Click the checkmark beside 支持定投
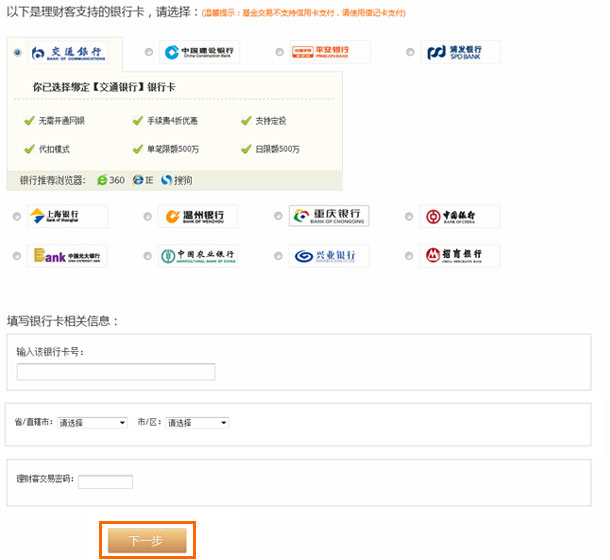The image size is (610, 560). click(x=246, y=121)
